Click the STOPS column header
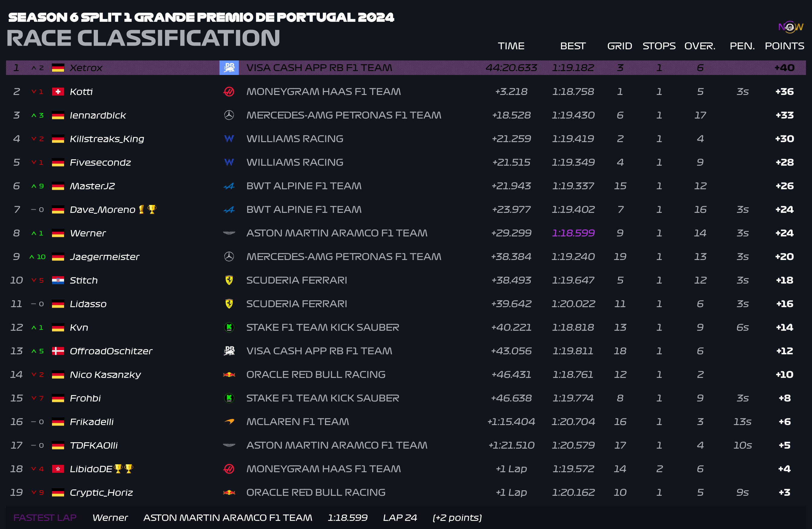 [659, 46]
